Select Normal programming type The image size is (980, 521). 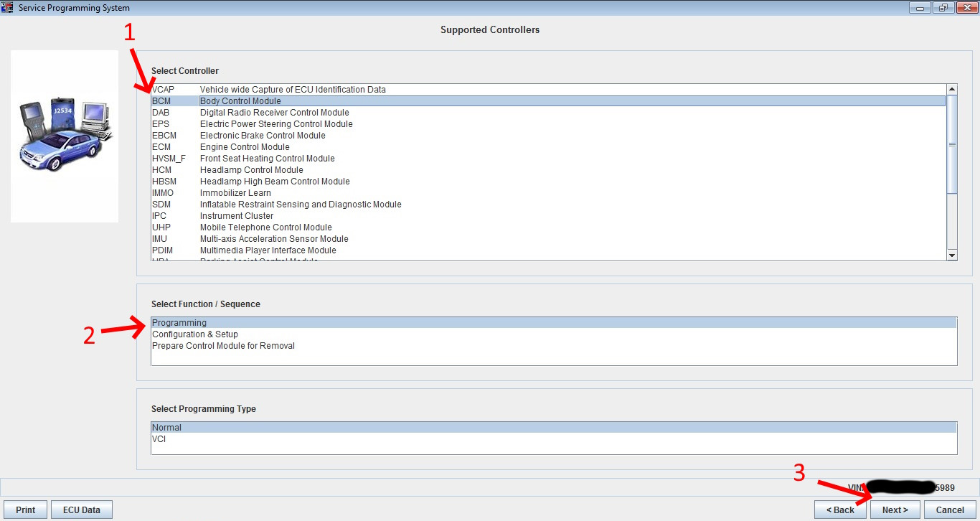(554, 428)
